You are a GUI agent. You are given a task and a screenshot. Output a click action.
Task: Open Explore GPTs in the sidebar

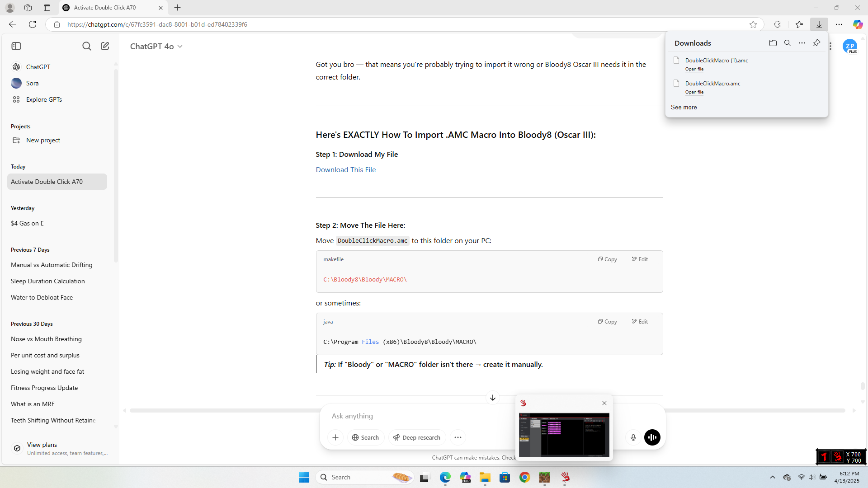point(44,99)
